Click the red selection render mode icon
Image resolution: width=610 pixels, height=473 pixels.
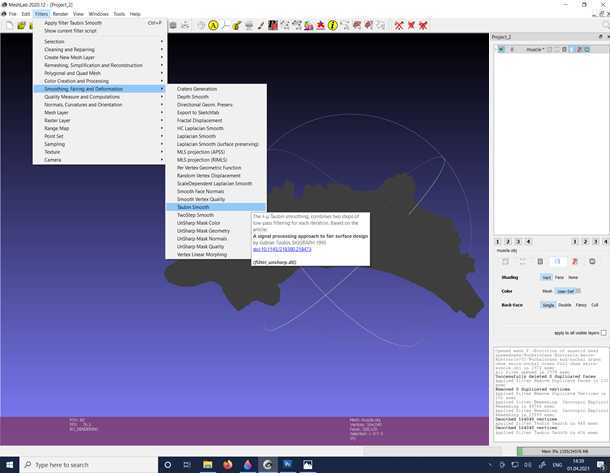[x=575, y=261]
